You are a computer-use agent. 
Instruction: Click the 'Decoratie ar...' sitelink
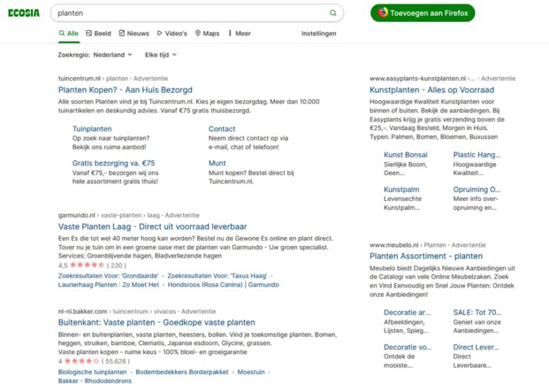pos(407,312)
